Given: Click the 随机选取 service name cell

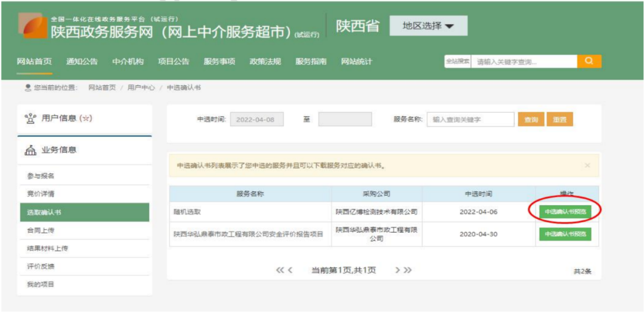Looking at the screenshot, I should (250, 212).
